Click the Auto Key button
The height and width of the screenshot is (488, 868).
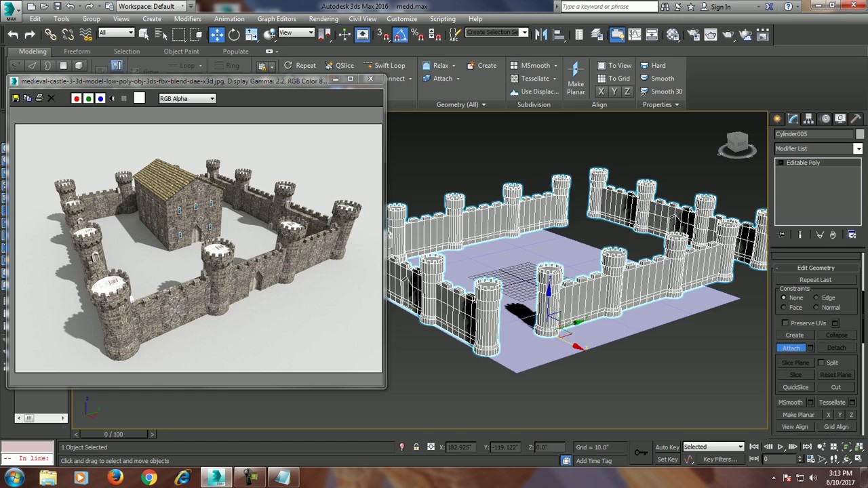(667, 447)
